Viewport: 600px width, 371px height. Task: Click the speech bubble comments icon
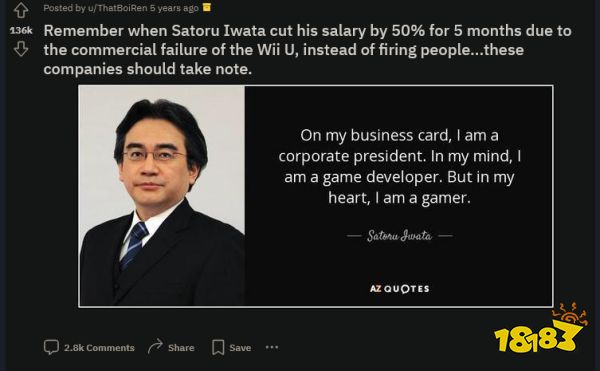[51, 347]
